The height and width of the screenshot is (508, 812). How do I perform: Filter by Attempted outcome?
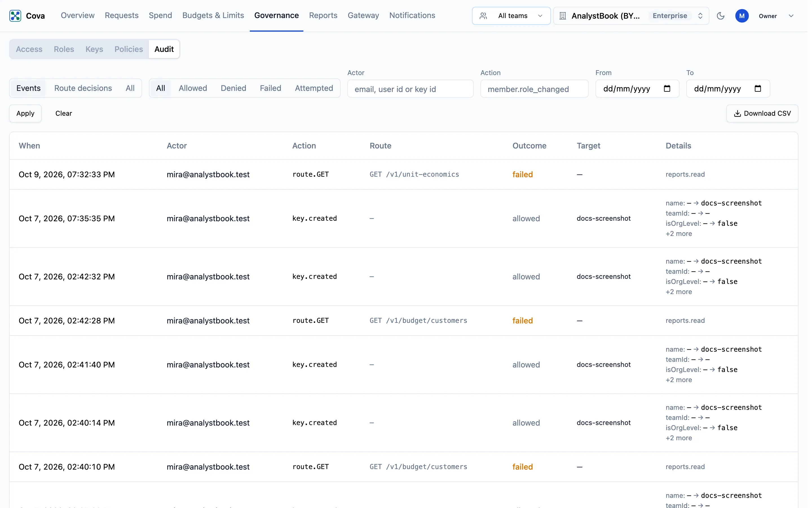point(314,88)
